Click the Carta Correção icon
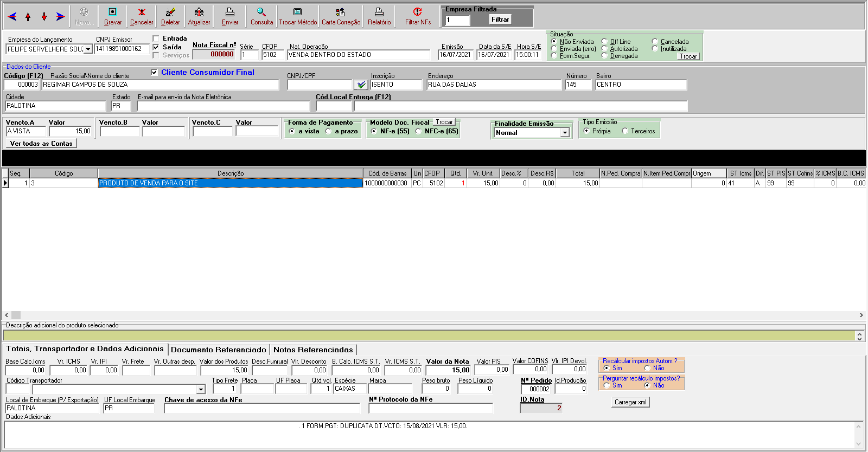868x452 pixels. pos(341,12)
